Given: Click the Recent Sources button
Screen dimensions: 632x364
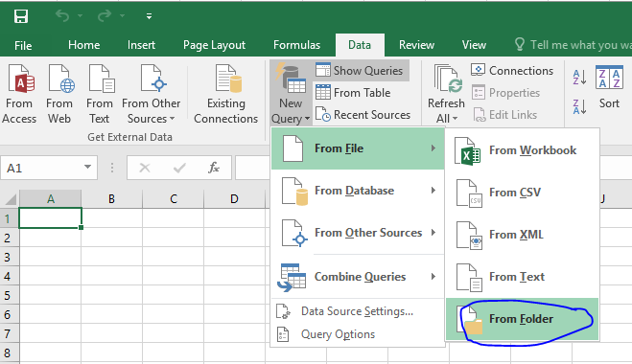Looking at the screenshot, I should (x=363, y=115).
